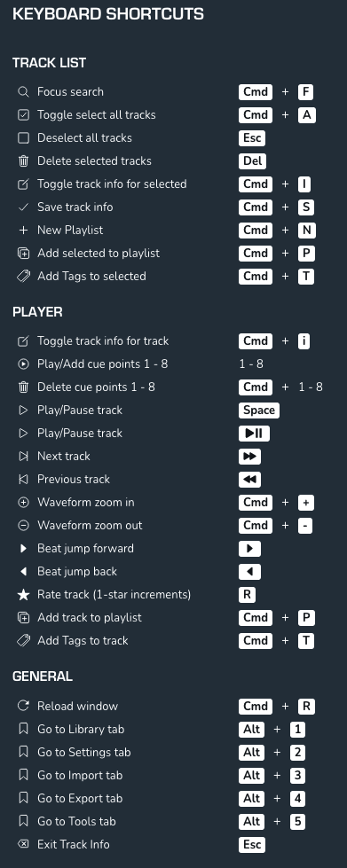347x868 pixels.
Task: Click the Play/Pause media key badge
Action: [x=255, y=434]
